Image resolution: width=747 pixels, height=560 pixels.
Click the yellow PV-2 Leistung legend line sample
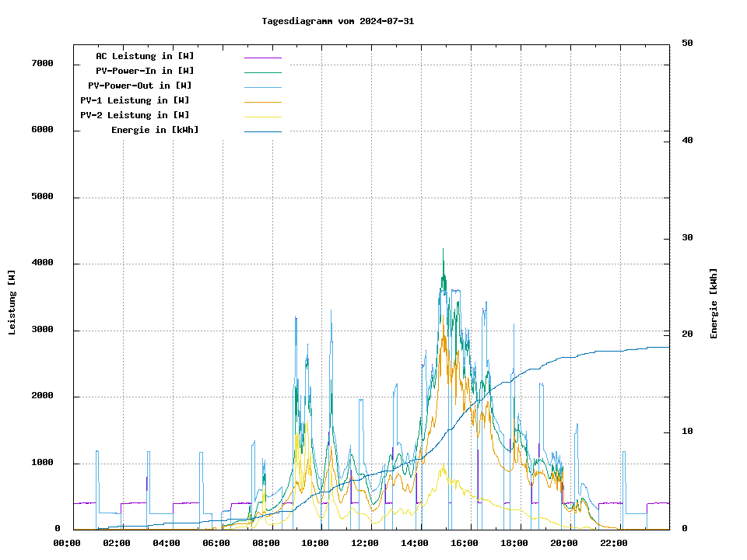(x=262, y=116)
